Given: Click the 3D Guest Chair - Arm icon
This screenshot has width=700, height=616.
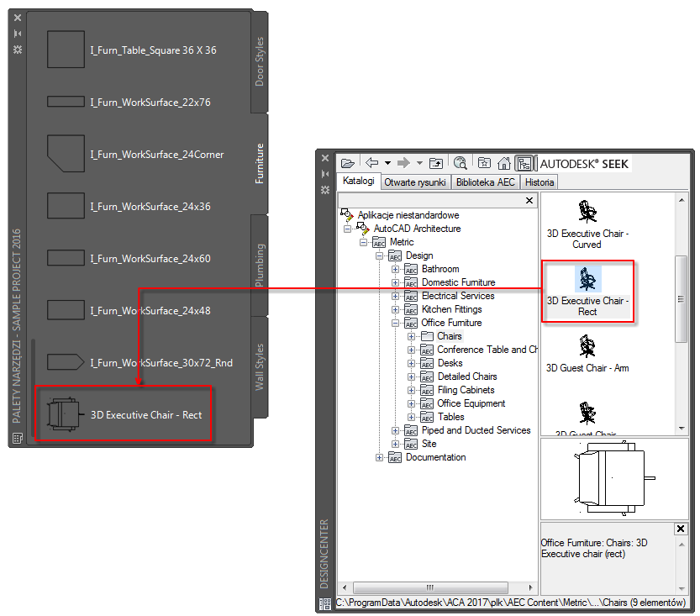Looking at the screenshot, I should click(587, 346).
